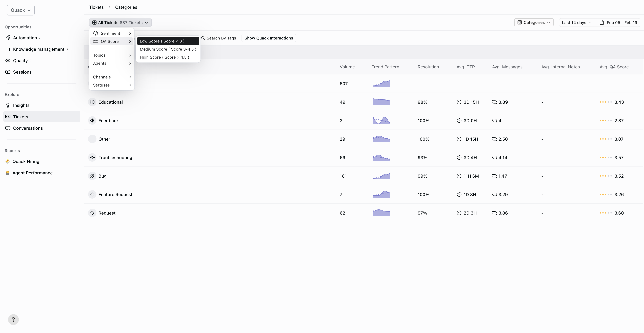Open the Last 14 days dropdown
Image resolution: width=644 pixels, height=333 pixels.
click(576, 23)
